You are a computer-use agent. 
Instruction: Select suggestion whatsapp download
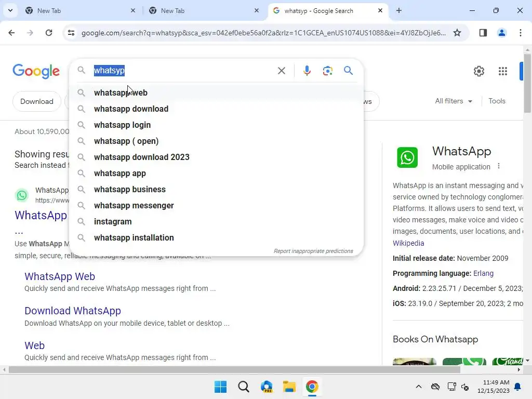click(216, 109)
